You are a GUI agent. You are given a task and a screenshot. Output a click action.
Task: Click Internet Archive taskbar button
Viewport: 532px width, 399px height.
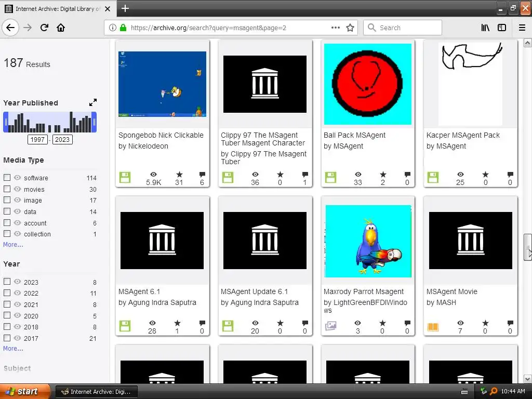[x=96, y=392]
